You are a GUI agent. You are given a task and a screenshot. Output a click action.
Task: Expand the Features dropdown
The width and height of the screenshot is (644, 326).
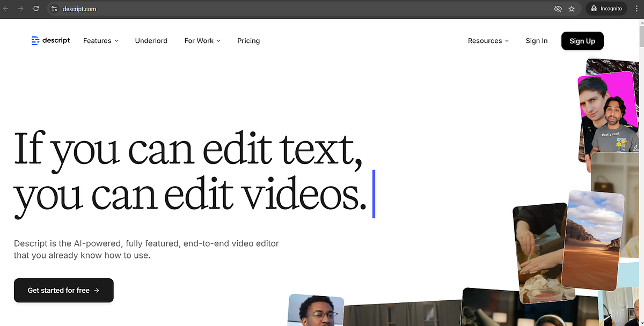(100, 41)
